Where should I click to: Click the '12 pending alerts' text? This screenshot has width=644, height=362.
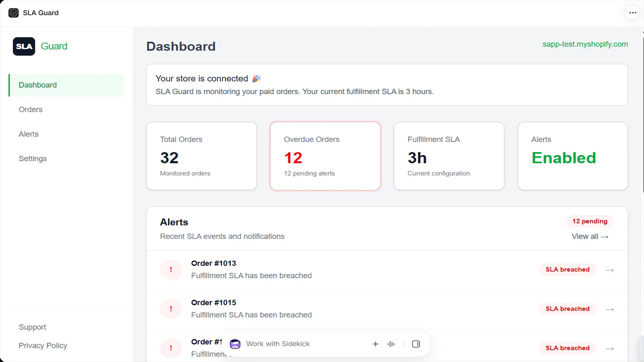pos(309,173)
